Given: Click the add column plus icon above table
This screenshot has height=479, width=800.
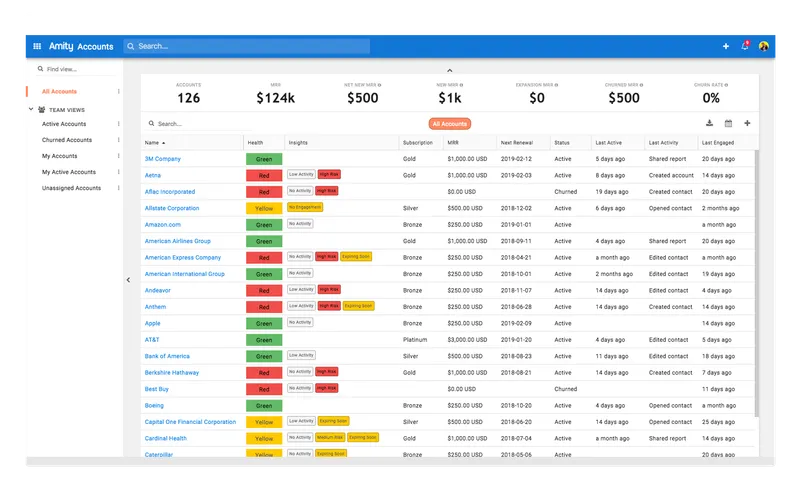Looking at the screenshot, I should [x=747, y=123].
